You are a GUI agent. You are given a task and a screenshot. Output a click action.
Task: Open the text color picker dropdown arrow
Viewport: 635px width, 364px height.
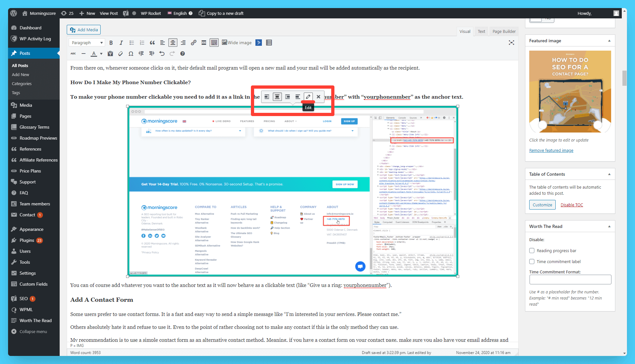(101, 54)
